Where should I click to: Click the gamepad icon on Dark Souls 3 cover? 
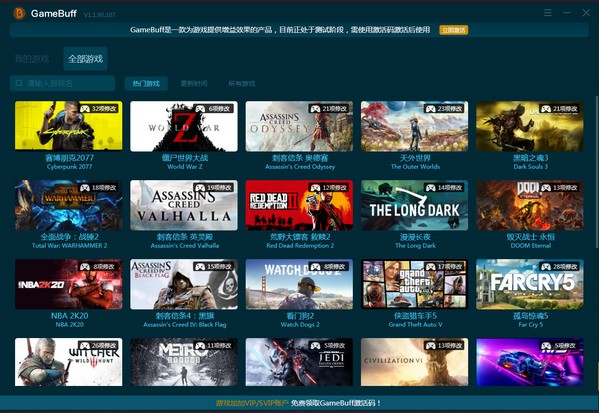pyautogui.click(x=546, y=109)
